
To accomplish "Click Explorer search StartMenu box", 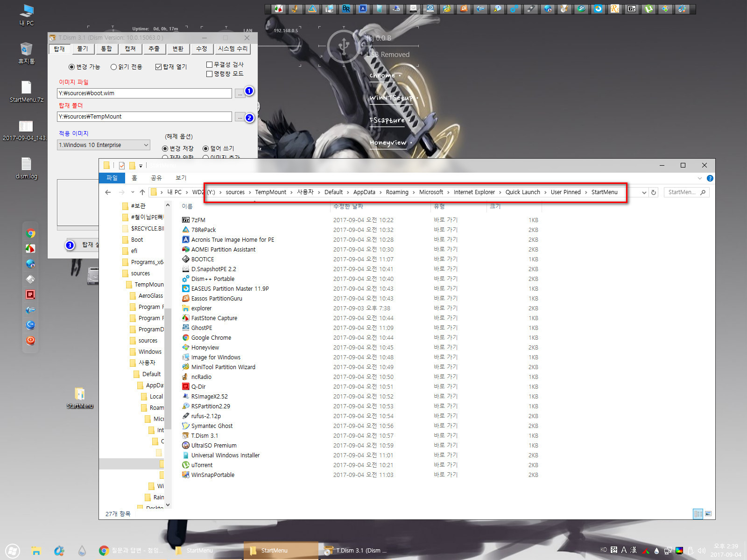I will point(686,192).
